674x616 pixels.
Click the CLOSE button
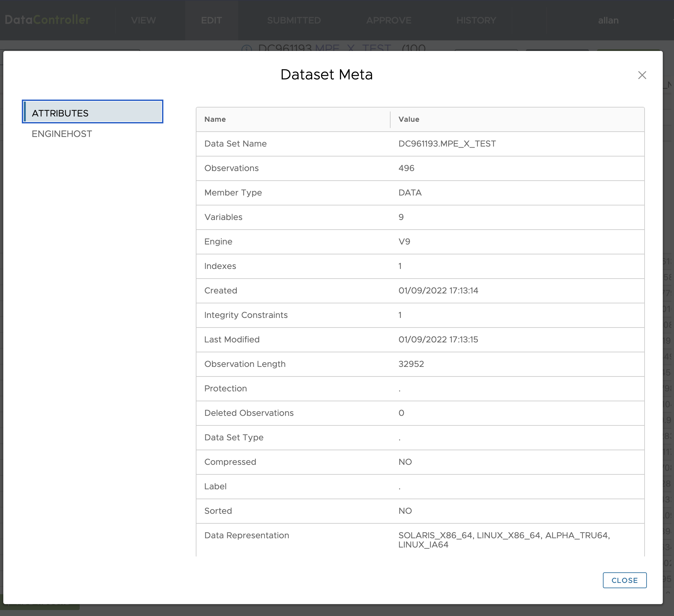click(624, 580)
